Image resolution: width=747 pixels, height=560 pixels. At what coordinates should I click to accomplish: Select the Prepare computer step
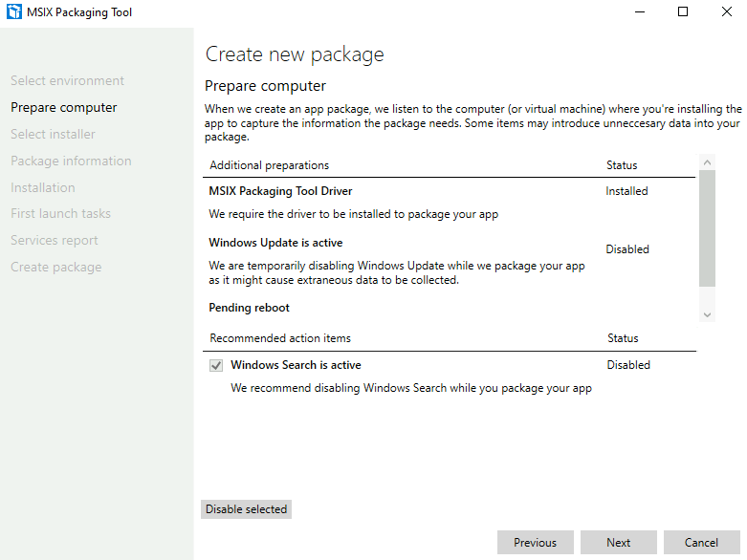[x=64, y=108]
